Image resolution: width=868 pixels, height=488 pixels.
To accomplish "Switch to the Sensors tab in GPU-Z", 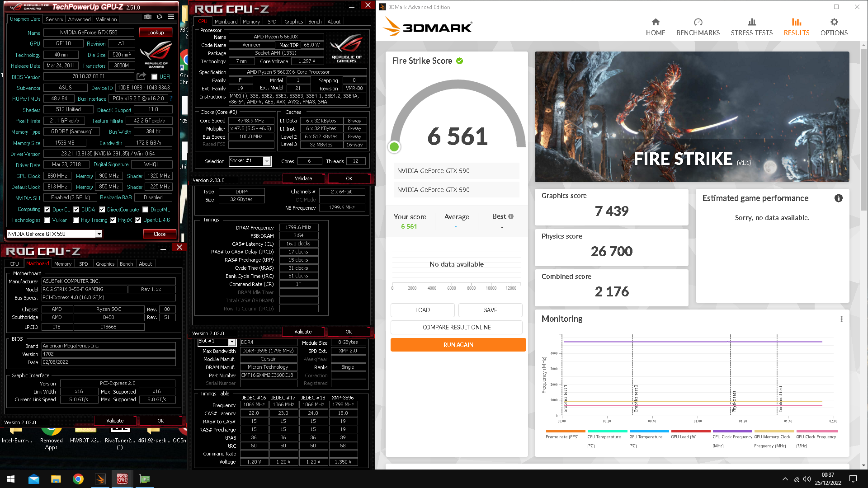I will coord(54,19).
